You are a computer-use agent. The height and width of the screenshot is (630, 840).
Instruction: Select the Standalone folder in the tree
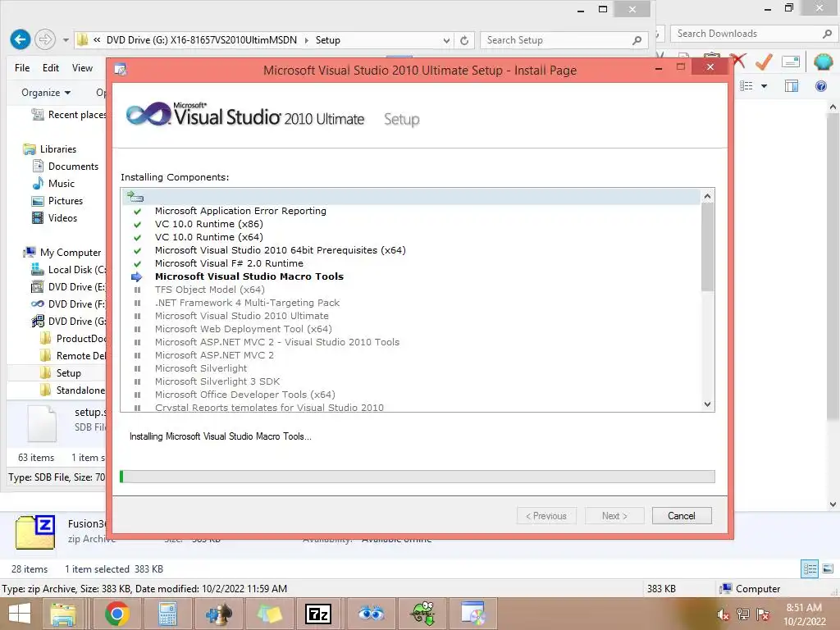73,390
